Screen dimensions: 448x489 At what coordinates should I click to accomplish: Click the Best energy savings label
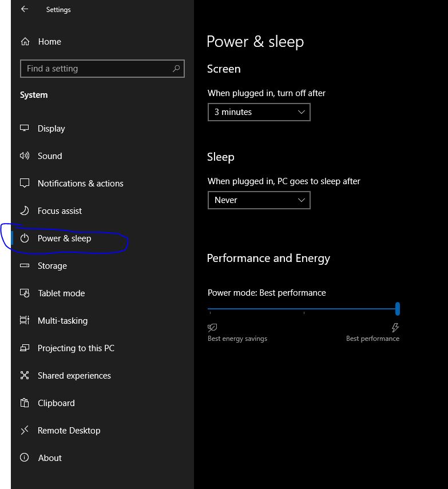tap(237, 339)
